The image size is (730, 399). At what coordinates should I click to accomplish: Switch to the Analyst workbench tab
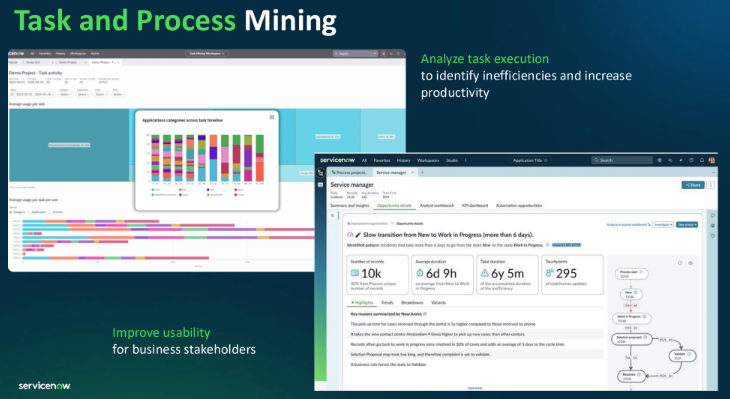pyautogui.click(x=437, y=205)
